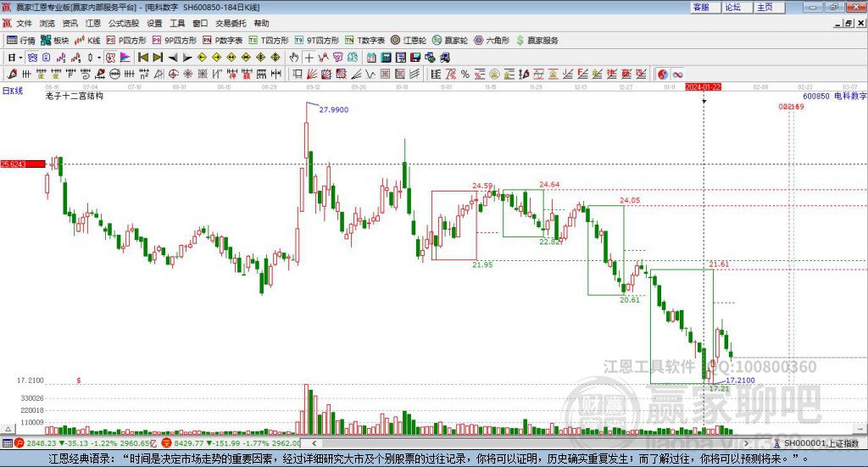The image size is (868, 467).
Task: Jump to the first bar icon
Action: pos(142,58)
